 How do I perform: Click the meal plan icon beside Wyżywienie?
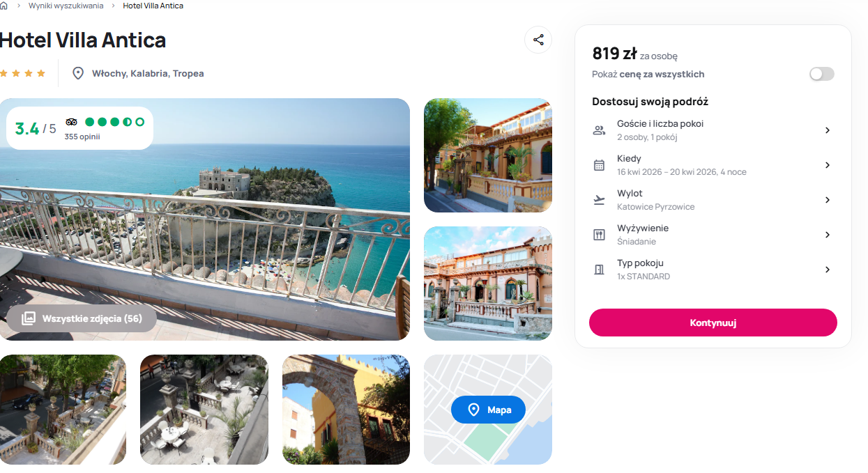(599, 235)
